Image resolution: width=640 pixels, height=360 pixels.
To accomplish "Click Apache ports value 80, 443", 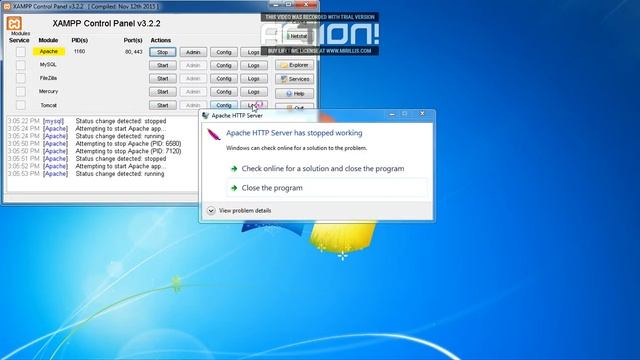I will [x=134, y=52].
